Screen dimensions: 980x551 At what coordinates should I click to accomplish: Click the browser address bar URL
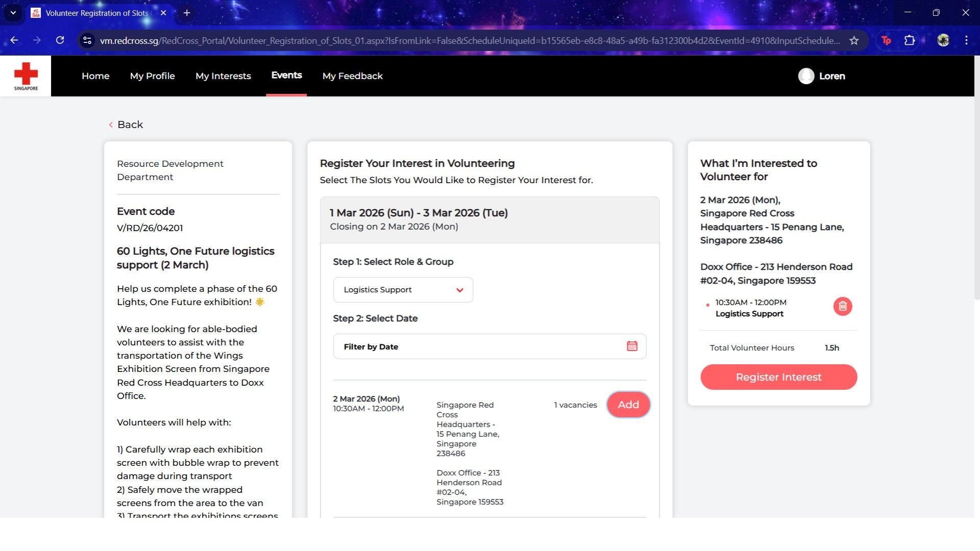point(470,40)
